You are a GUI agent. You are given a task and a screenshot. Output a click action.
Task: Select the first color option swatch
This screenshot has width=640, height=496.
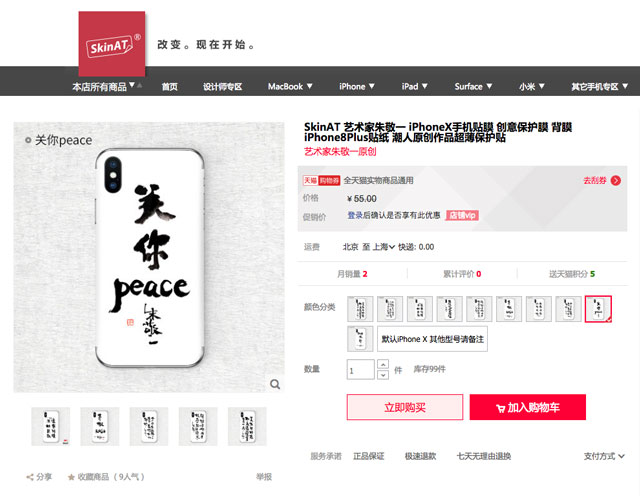360,309
